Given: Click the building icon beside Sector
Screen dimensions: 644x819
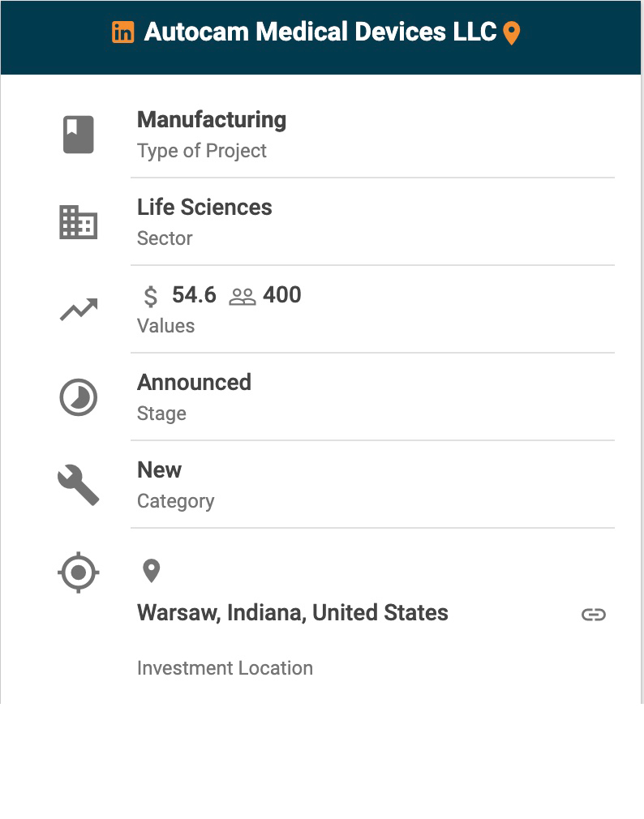Looking at the screenshot, I should coord(79,222).
